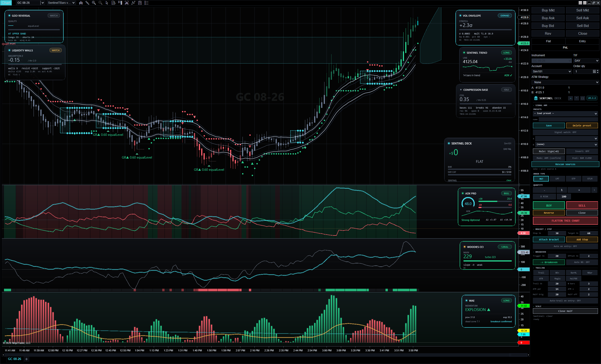Click the zoom out magnifier icon
601x364 pixels.
click(x=100, y=3)
